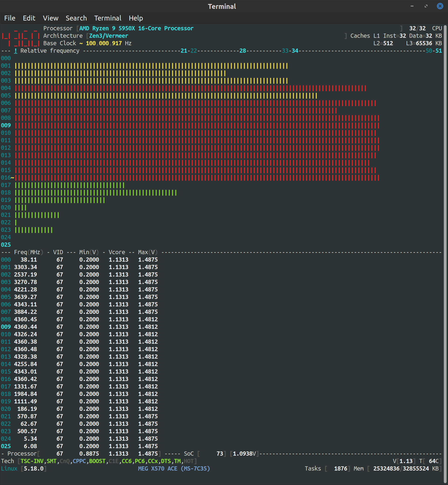The height and width of the screenshot is (485, 448).
Task: Click the Vcore column header
Action: point(117,252)
